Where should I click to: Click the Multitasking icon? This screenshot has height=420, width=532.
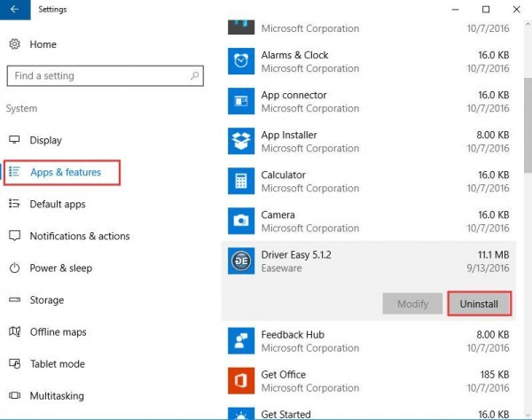pos(14,395)
